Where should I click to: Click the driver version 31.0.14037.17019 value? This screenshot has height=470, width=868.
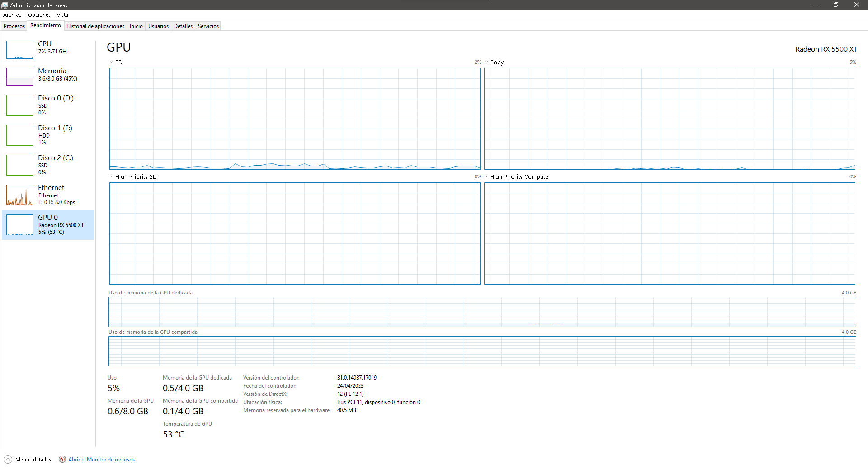[x=357, y=378]
